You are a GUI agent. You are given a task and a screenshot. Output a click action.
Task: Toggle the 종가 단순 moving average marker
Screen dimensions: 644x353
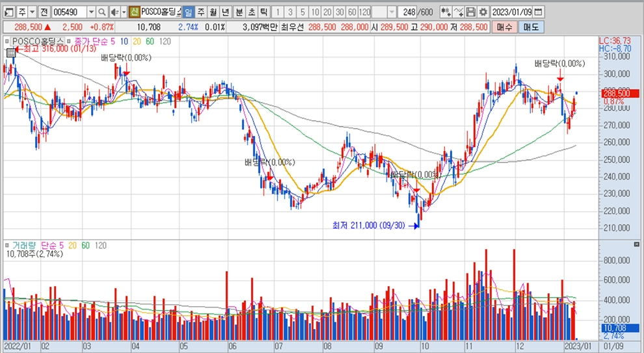pos(69,40)
